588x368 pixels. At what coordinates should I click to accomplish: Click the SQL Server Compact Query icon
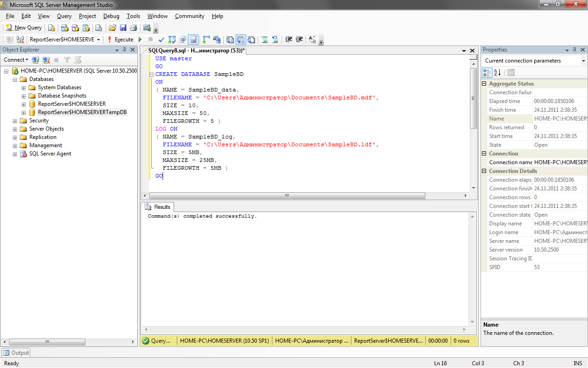(98, 28)
